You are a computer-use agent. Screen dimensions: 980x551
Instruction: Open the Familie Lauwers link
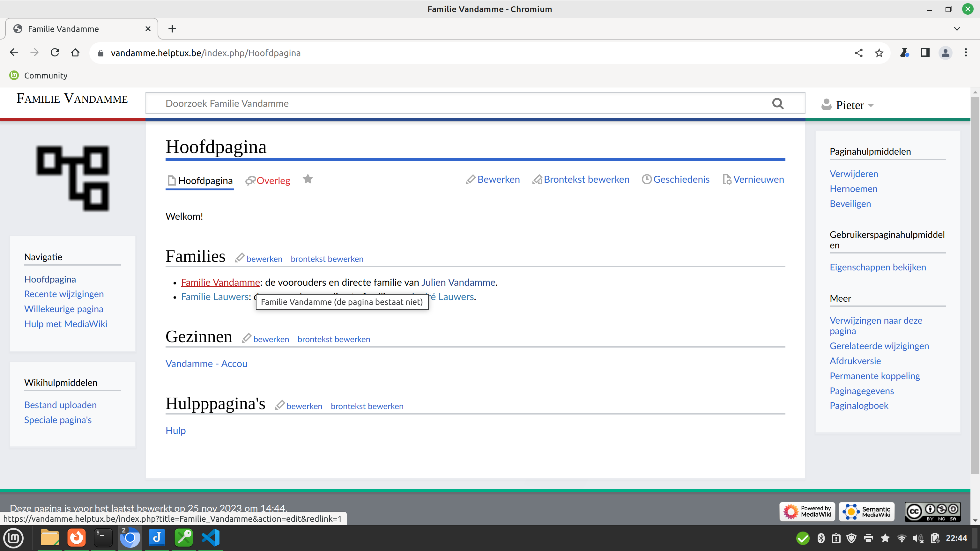point(215,297)
